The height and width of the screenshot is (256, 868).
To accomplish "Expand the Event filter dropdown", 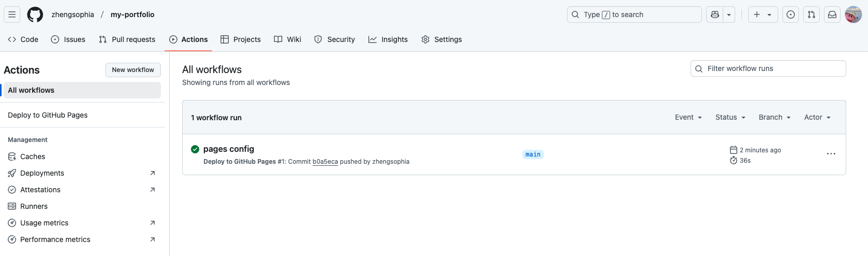I will [688, 118].
